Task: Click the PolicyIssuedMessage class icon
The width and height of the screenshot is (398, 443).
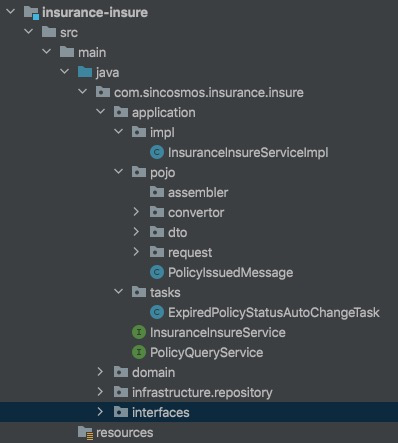Action: click(x=157, y=272)
